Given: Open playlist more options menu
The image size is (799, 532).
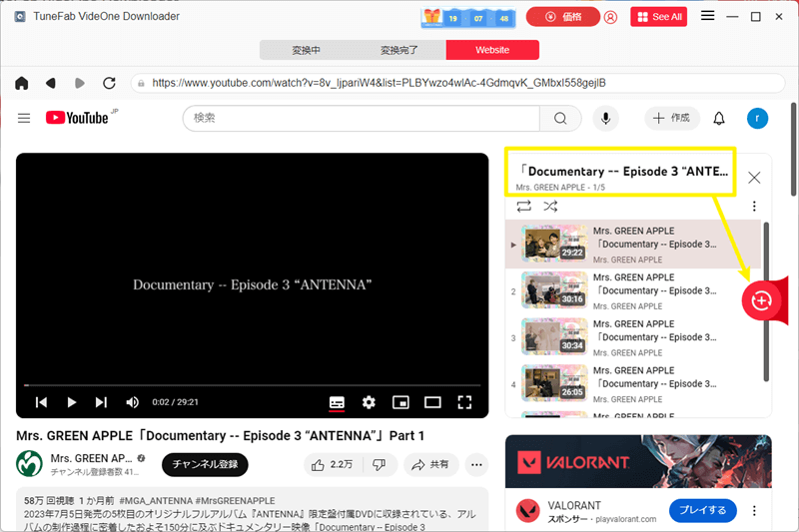Looking at the screenshot, I should (754, 206).
